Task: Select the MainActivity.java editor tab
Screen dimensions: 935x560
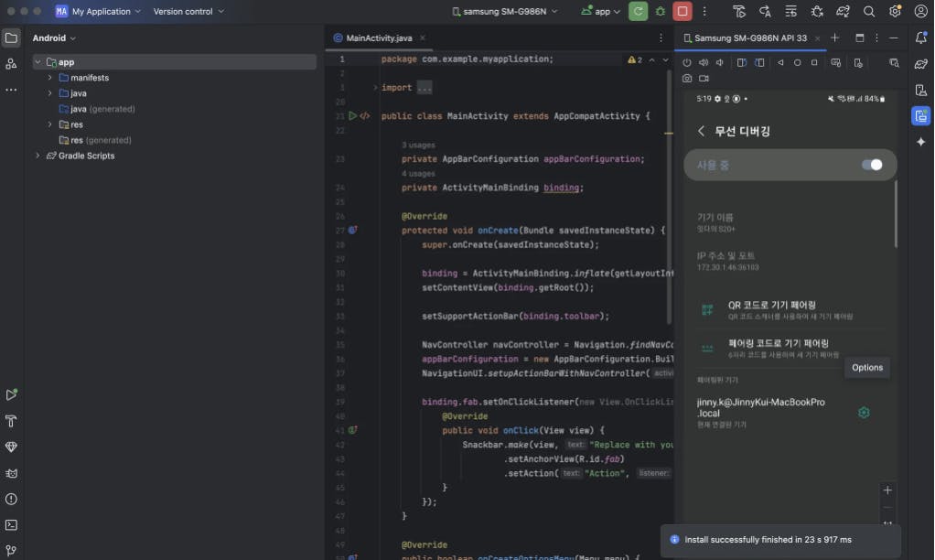Action: pyautogui.click(x=379, y=38)
